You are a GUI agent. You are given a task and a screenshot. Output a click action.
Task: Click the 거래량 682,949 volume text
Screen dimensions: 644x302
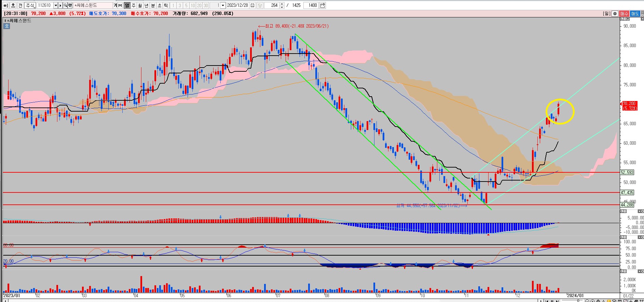(x=190, y=14)
